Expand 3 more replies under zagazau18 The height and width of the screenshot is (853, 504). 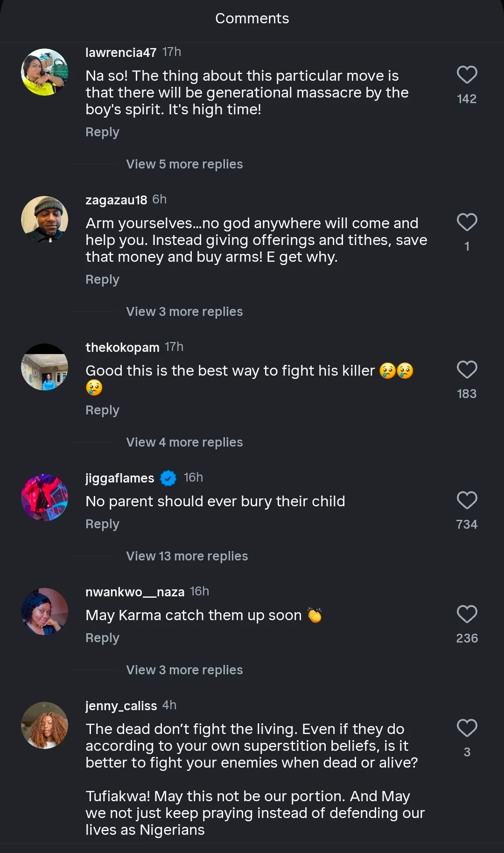pos(184,312)
